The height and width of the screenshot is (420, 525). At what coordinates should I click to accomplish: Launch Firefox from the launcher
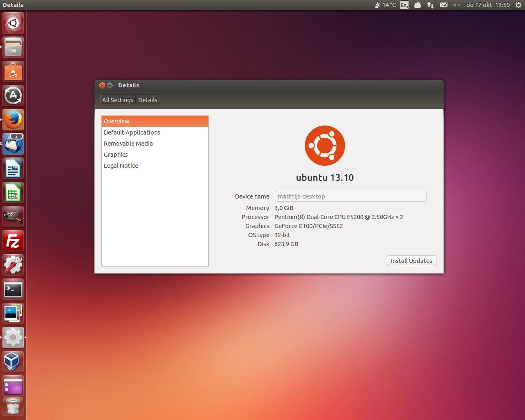(13, 120)
